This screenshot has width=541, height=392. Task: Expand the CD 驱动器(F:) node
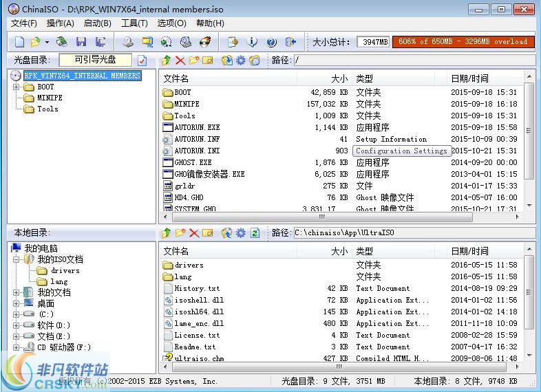tap(16, 347)
